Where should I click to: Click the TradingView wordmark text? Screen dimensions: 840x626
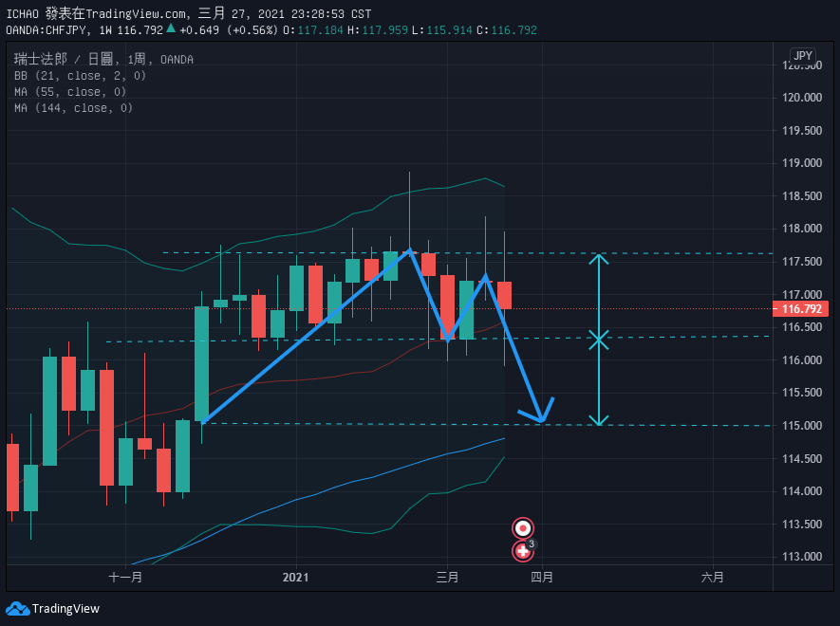(65, 609)
